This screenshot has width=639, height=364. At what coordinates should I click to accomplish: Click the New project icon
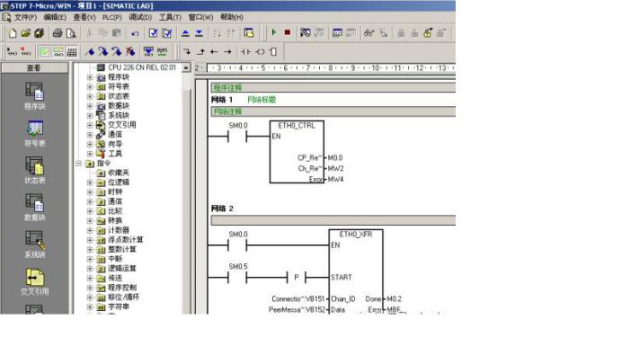click(13, 33)
